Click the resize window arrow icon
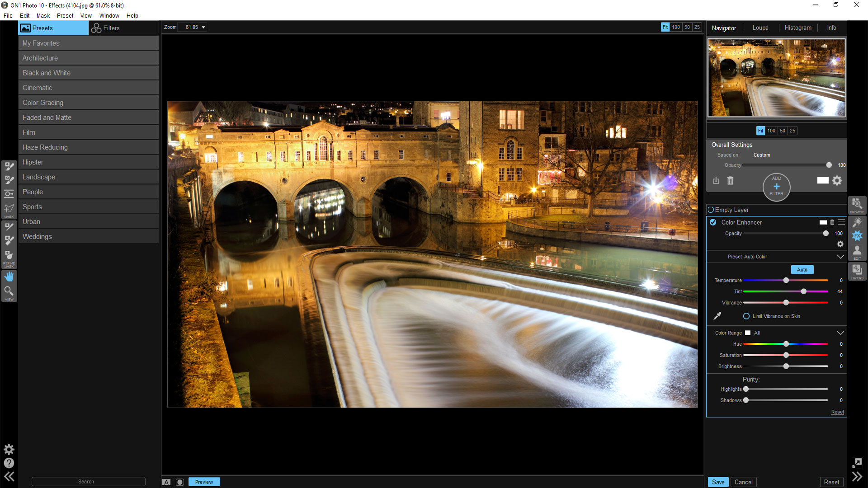 click(x=857, y=463)
